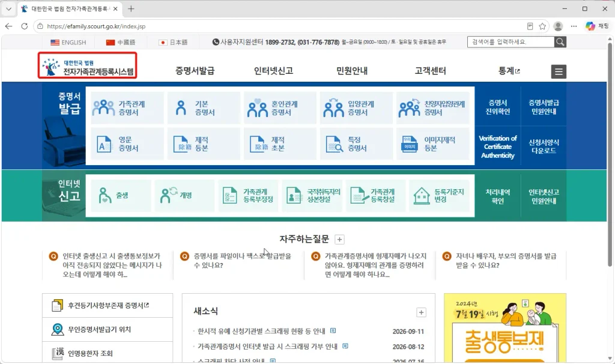Screen dimensions: 615x364
Task: Open the 가족관계 등록부정정 tile
Action: pos(248,195)
